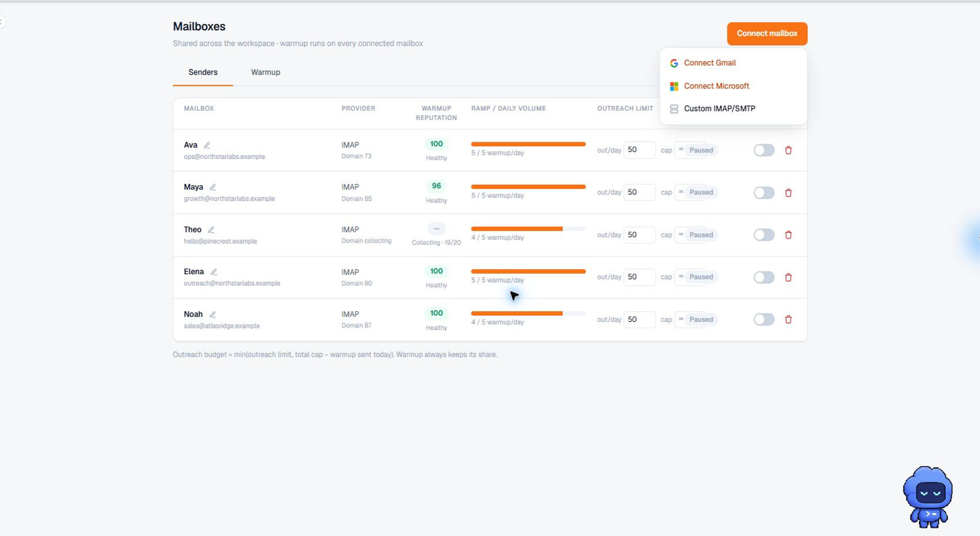Click the trash icon in Elena's row
This screenshot has height=536, width=980.
(788, 277)
